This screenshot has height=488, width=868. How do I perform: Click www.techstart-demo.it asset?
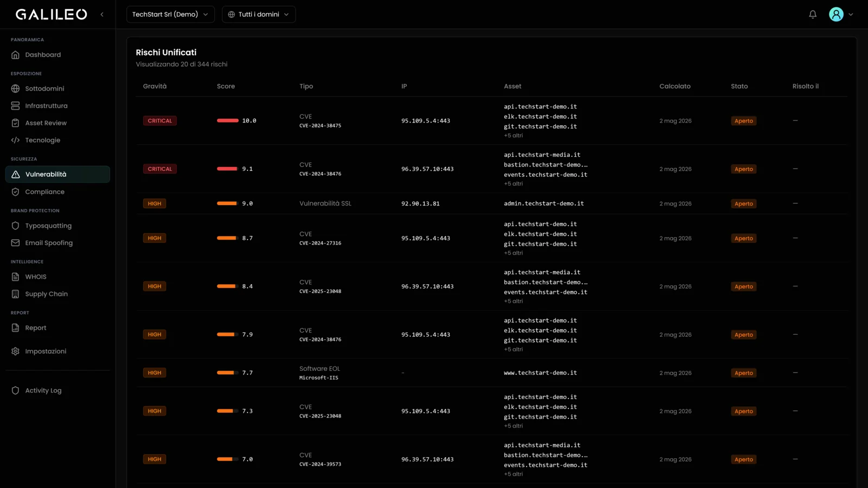tap(540, 373)
